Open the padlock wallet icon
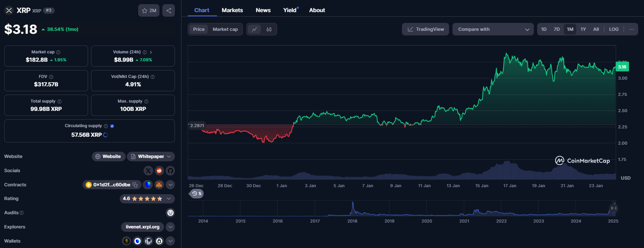This screenshot has width=644, height=248. (x=159, y=241)
